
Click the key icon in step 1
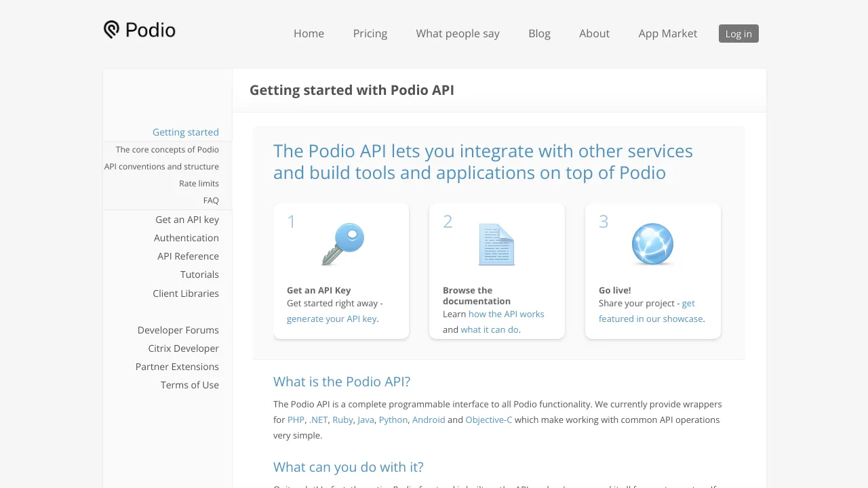pyautogui.click(x=343, y=245)
